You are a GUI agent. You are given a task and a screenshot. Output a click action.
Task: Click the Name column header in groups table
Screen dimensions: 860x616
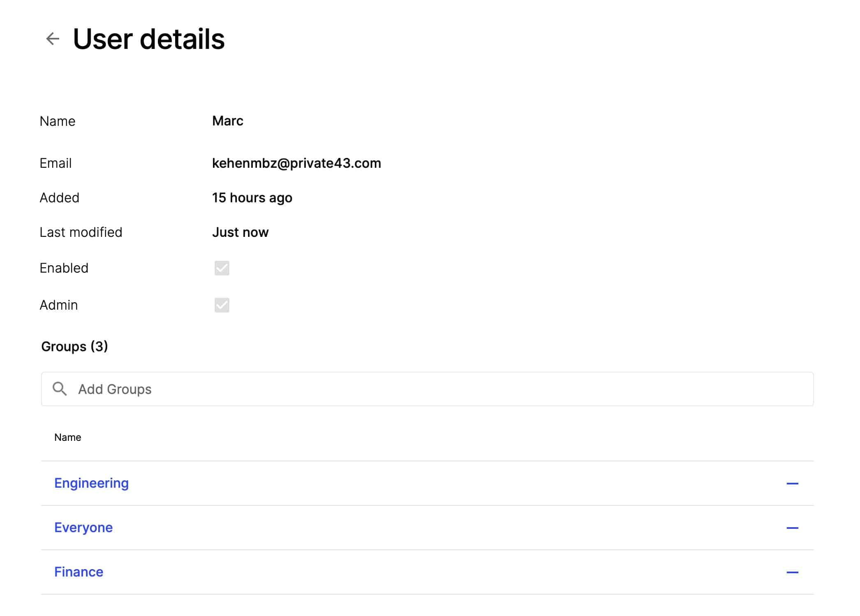pyautogui.click(x=67, y=437)
